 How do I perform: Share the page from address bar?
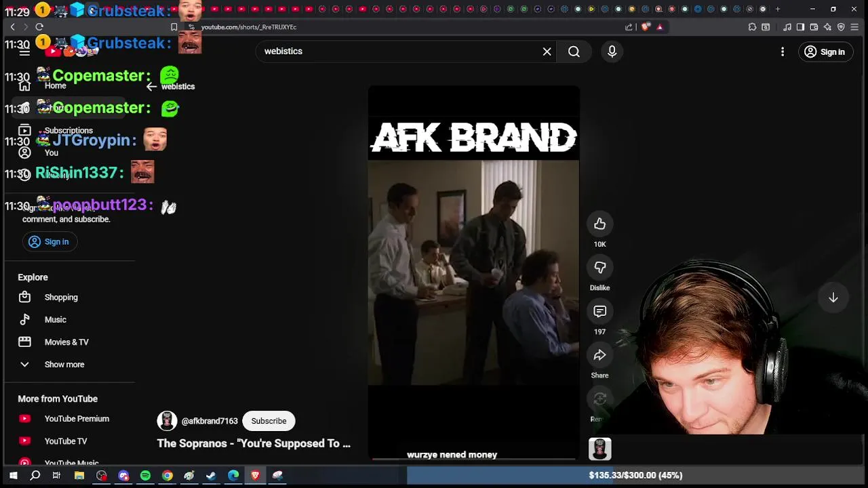click(x=629, y=27)
